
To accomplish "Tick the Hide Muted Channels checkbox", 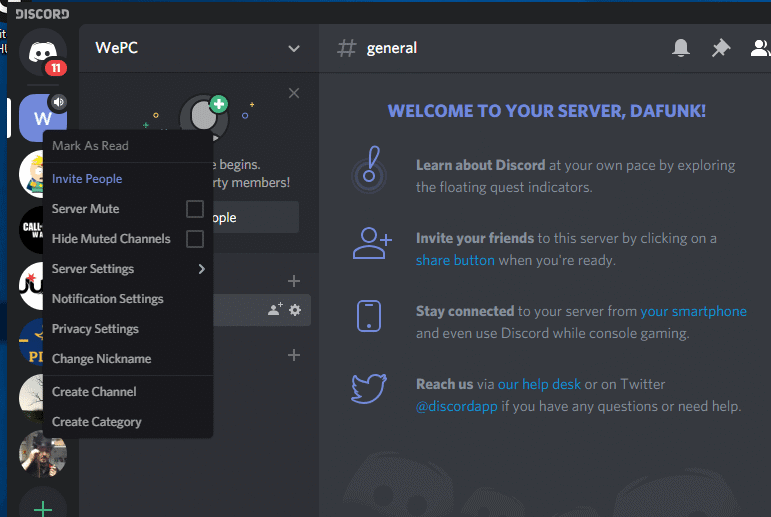I will [x=195, y=239].
